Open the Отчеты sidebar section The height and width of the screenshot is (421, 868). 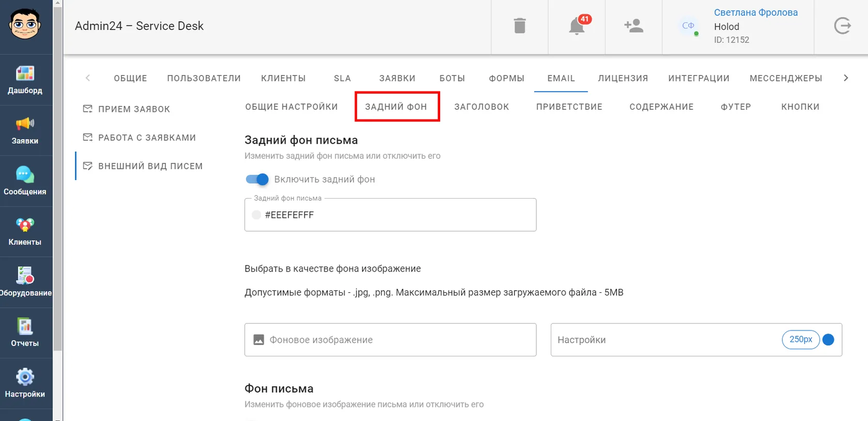point(25,333)
